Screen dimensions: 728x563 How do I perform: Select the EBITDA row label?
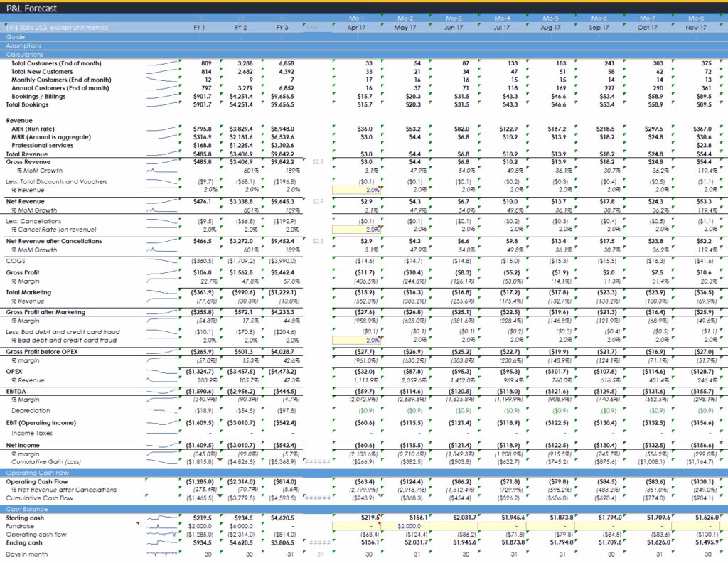pos(16,391)
